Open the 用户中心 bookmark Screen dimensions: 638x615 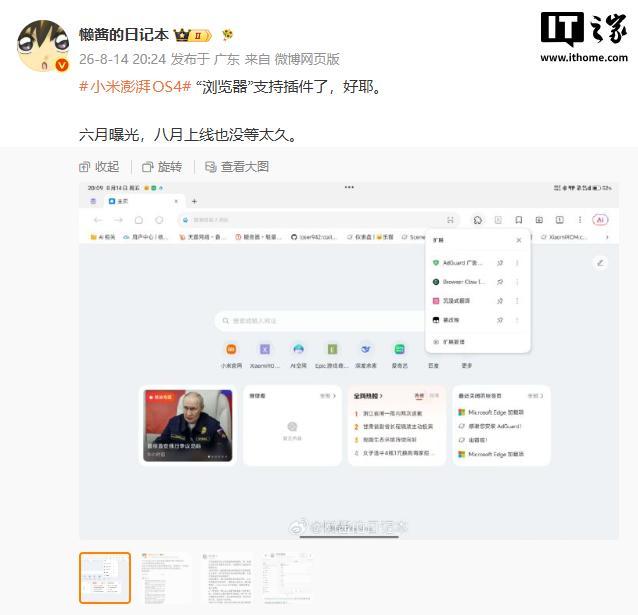pyautogui.click(x=145, y=237)
